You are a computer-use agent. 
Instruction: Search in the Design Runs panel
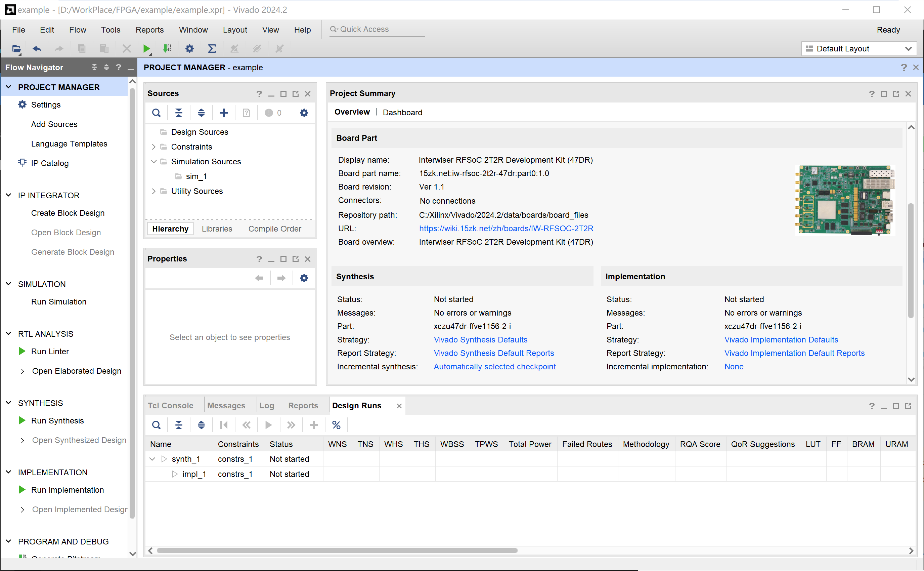click(x=156, y=425)
